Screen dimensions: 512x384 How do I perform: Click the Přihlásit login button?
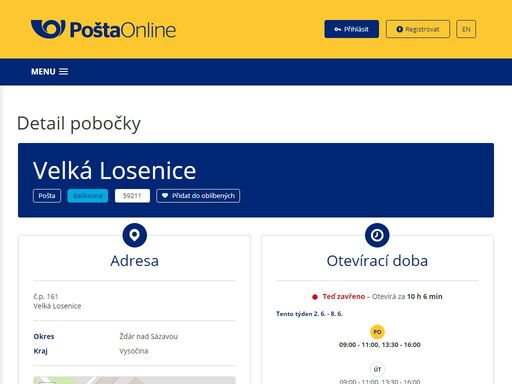click(351, 29)
